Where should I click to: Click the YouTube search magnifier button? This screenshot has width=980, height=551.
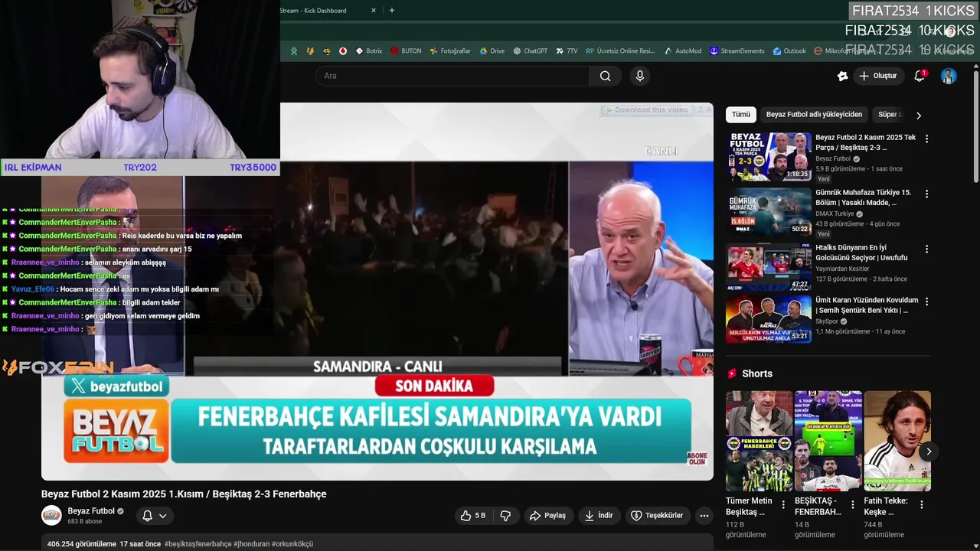[605, 76]
